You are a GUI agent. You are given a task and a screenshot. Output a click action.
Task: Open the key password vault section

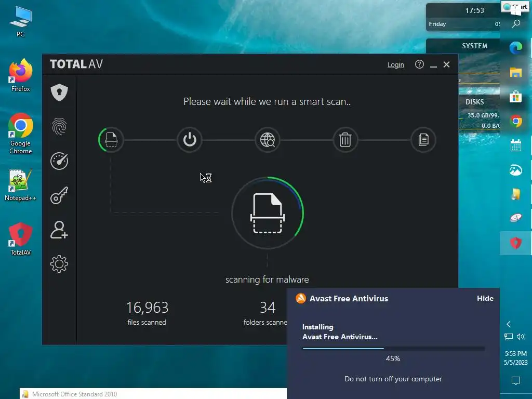click(x=59, y=195)
